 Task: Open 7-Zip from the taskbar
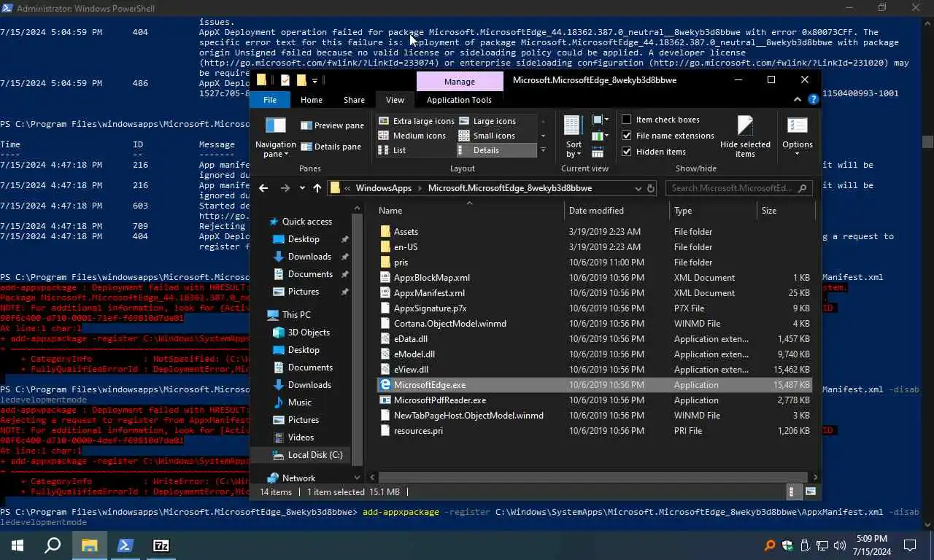click(x=161, y=545)
